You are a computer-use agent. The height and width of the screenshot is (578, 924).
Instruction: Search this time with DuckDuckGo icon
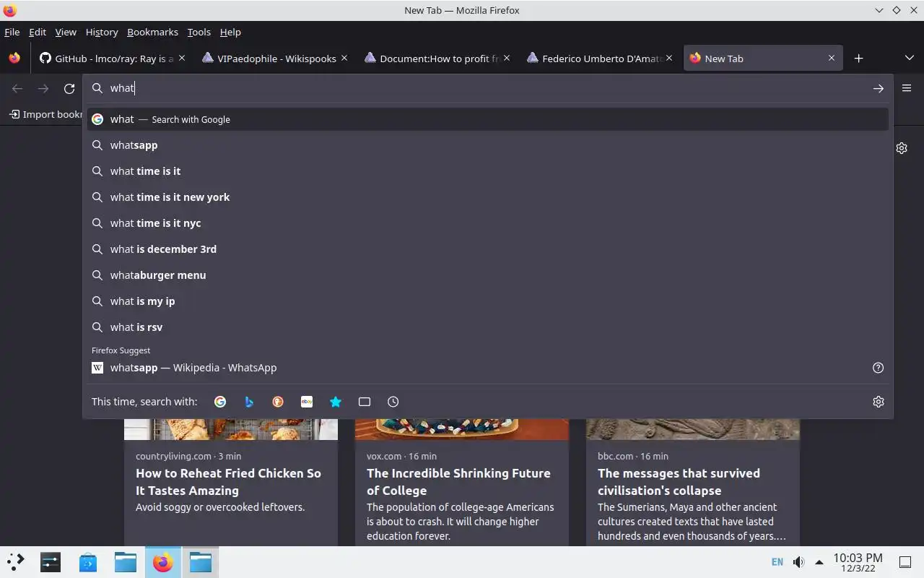278,402
